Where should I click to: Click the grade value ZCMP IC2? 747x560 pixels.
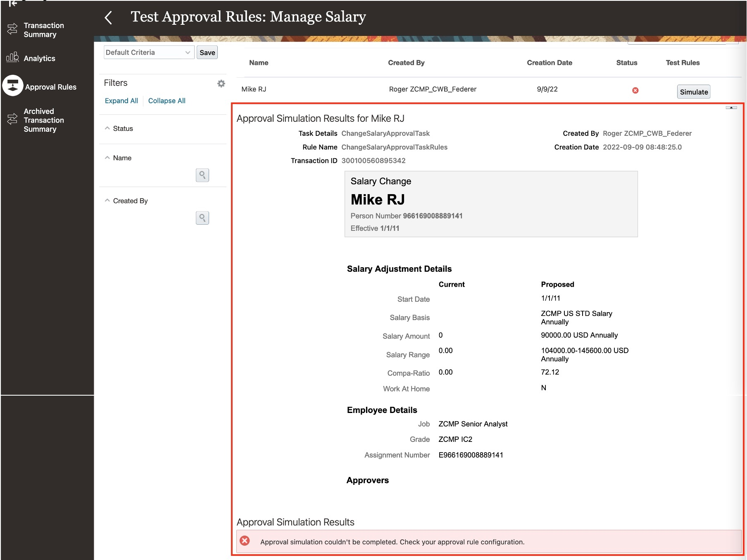click(455, 439)
